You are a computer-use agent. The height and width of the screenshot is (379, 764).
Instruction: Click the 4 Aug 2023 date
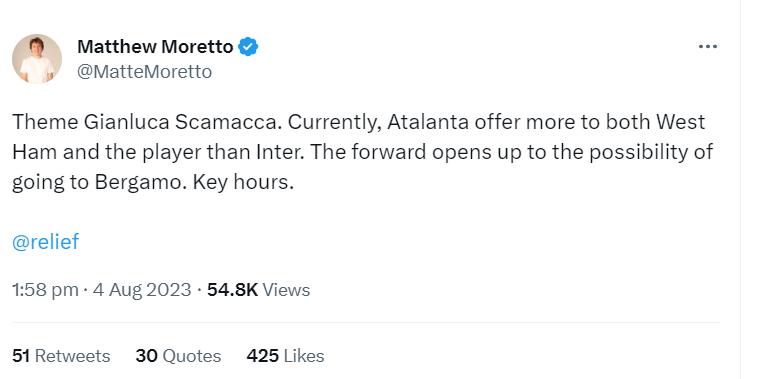[x=142, y=290]
